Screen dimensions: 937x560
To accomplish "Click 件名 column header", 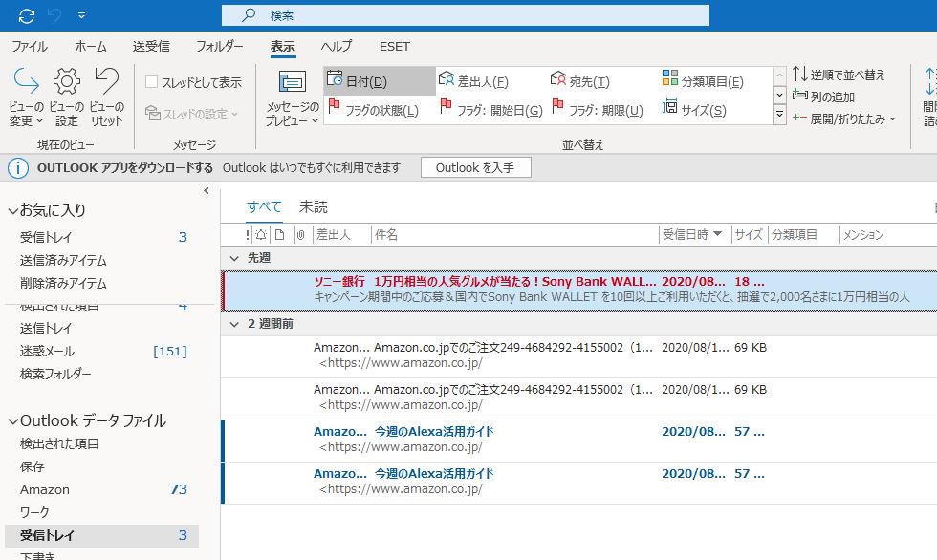I will (386, 235).
